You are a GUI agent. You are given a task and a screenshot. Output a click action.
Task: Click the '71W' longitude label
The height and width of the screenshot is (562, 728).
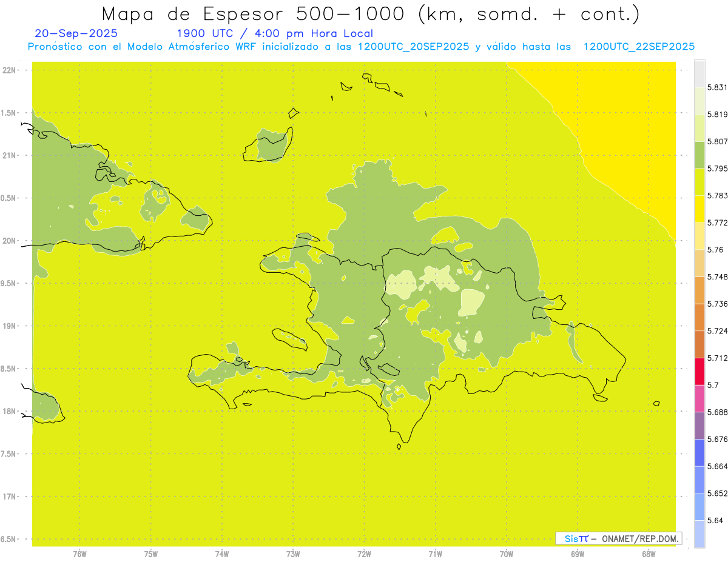(x=435, y=554)
